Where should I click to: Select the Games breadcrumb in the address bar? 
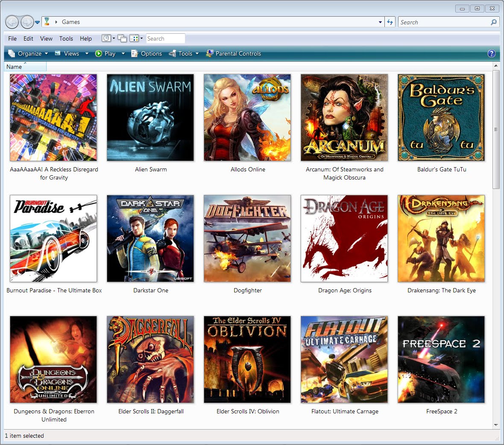71,22
